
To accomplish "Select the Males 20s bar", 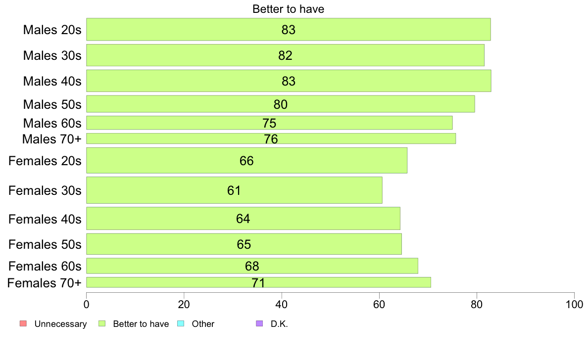I will 289,29.
